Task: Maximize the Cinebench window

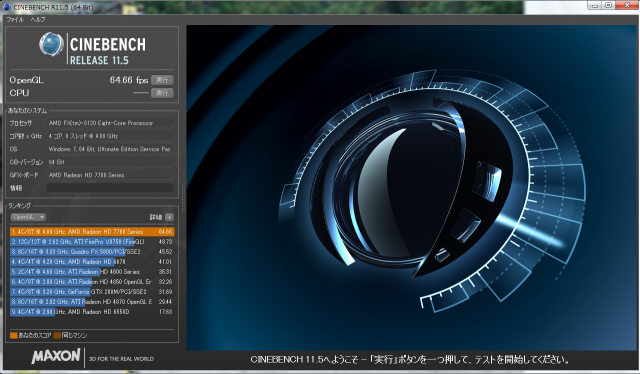Action: tap(608, 5)
